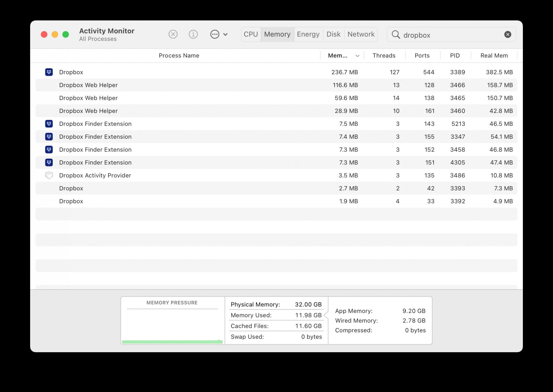Screen dimensions: 553x392
Task: Sort by the PID column header
Action: (455, 56)
